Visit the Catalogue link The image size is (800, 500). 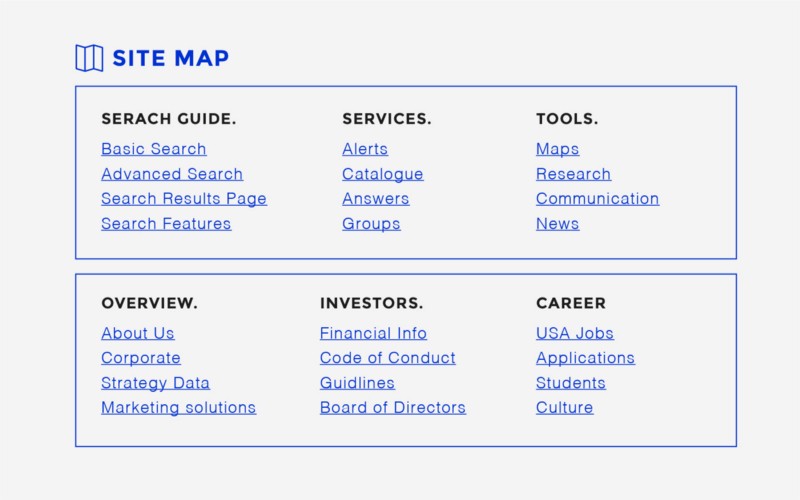click(383, 174)
